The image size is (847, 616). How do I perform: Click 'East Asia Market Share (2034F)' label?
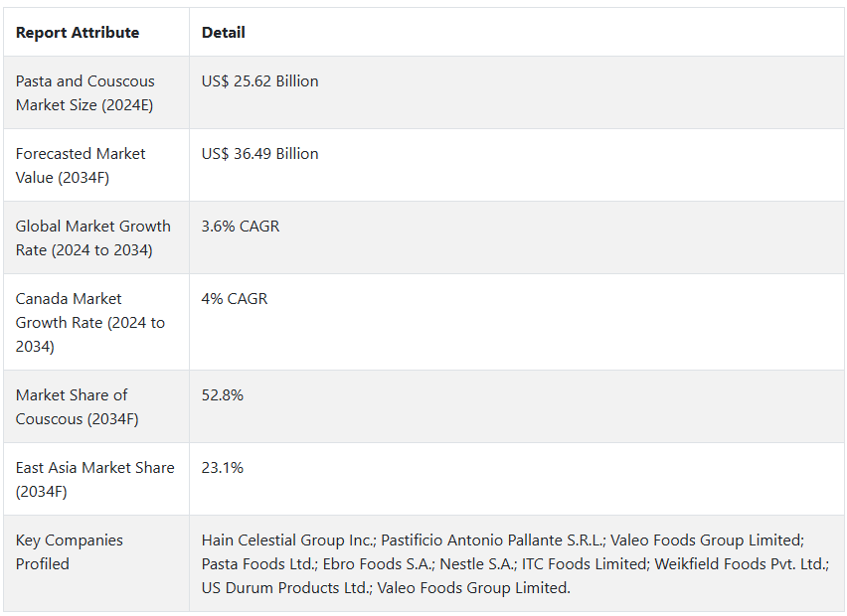94,480
